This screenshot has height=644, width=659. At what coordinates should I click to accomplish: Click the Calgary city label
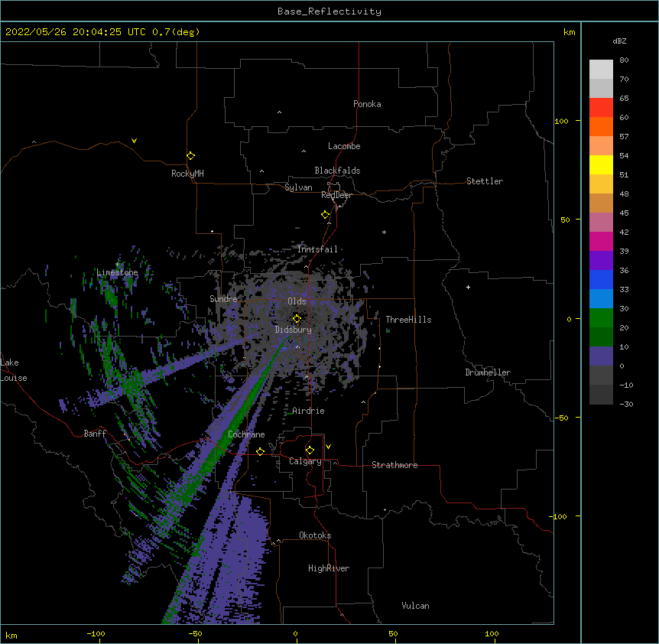point(306,461)
